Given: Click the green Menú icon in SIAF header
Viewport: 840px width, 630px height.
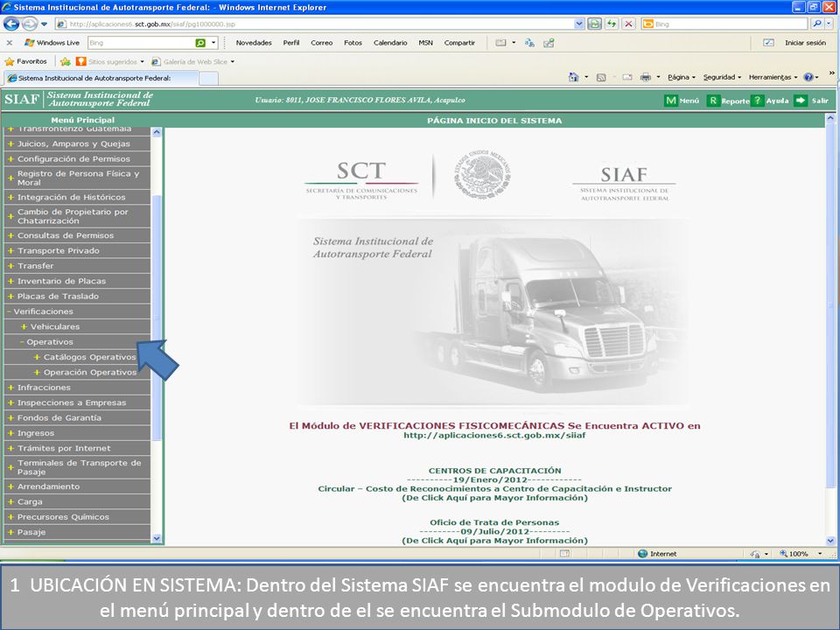Looking at the screenshot, I should [671, 101].
